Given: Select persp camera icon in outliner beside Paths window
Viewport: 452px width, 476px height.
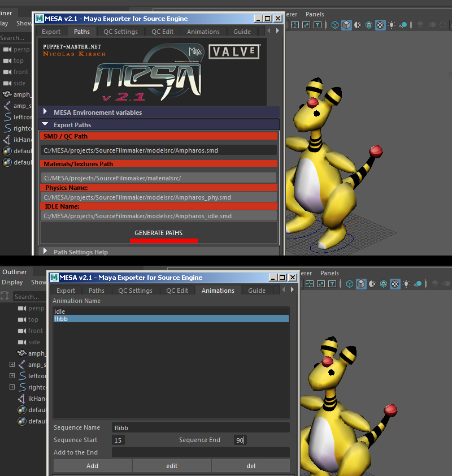Looking at the screenshot, I should coord(7,49).
